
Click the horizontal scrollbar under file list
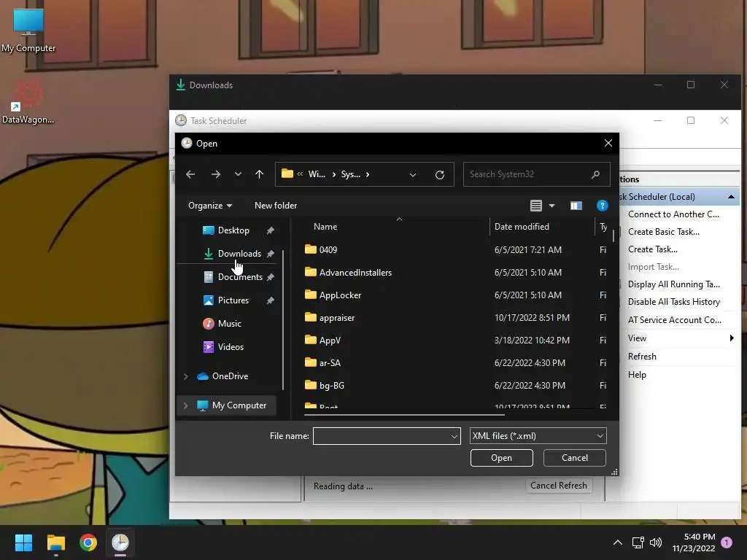click(404, 415)
